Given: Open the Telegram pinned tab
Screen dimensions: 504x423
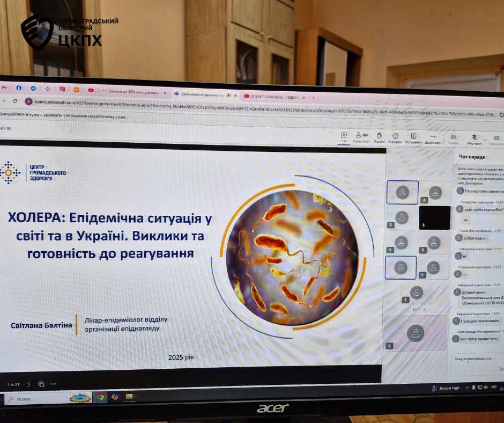Looking at the screenshot, I should [x=33, y=88].
